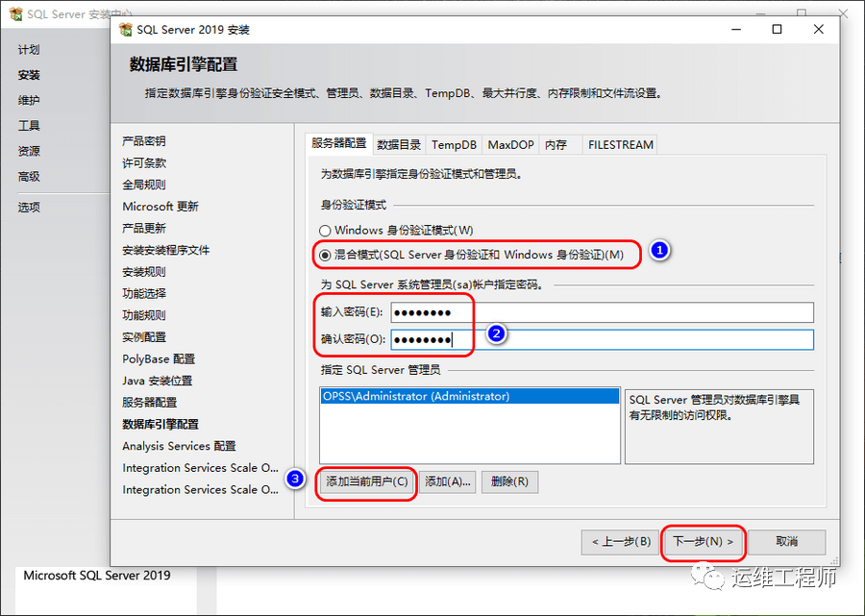Focus the 确认密码(O) password field
The image size is (865, 616).
tap(603, 339)
